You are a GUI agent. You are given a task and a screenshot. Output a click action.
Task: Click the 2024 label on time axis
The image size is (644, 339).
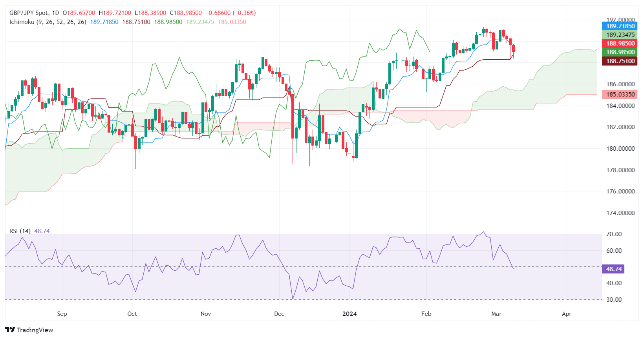(349, 314)
